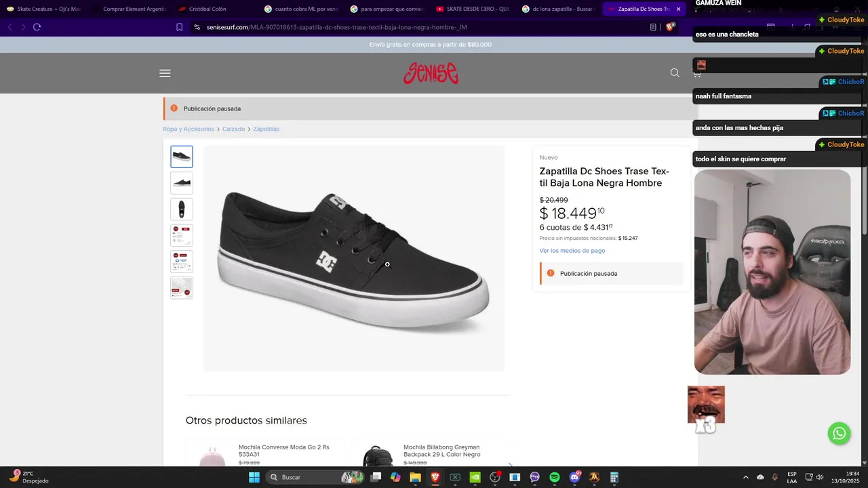Select sixth product thumbnail
Screen dimensions: 868x488
(182, 288)
